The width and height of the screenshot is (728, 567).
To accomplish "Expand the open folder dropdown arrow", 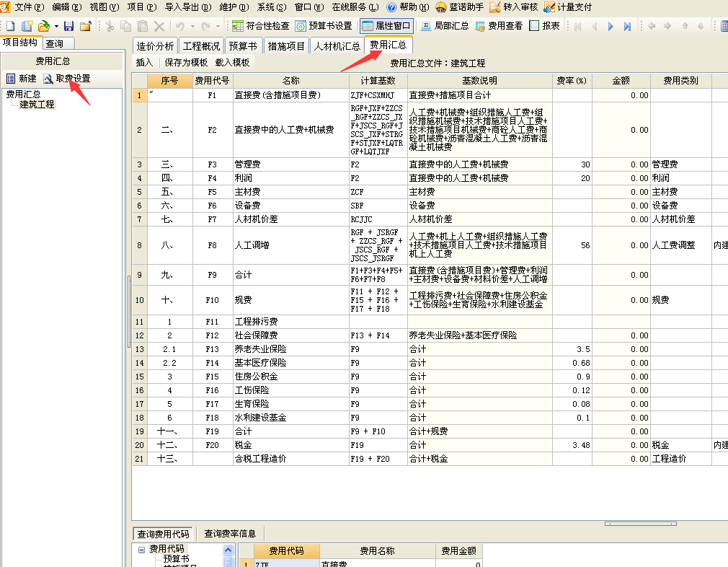I will [x=56, y=27].
